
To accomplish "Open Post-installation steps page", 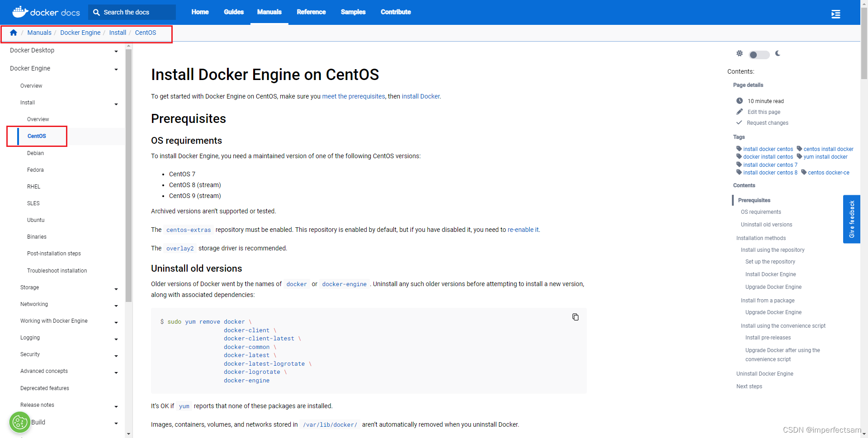I will pos(54,254).
